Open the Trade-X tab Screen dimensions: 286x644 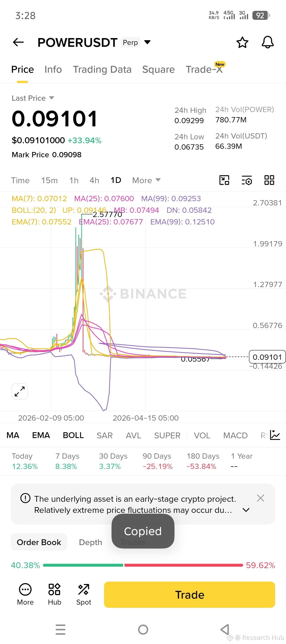tap(204, 70)
